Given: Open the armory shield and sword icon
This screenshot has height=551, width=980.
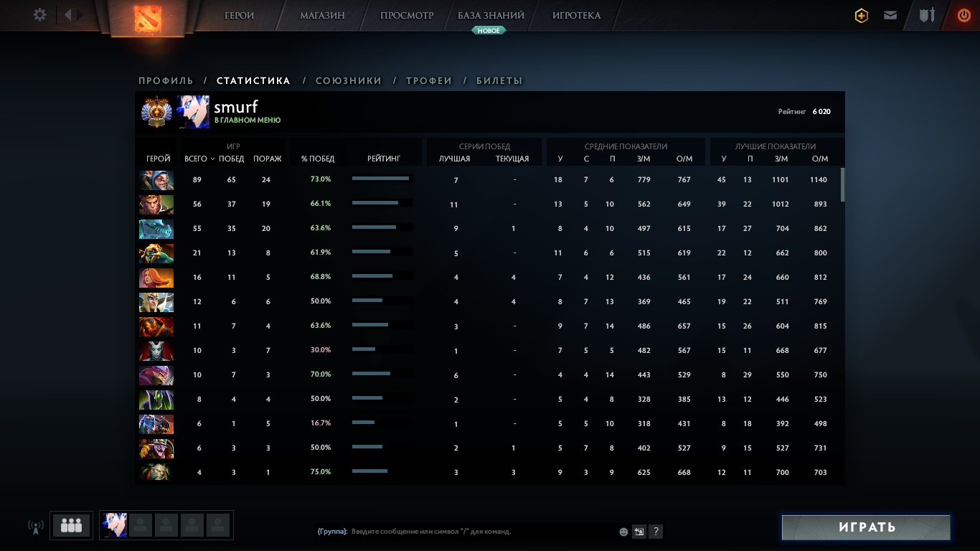Looking at the screenshot, I should pos(928,15).
